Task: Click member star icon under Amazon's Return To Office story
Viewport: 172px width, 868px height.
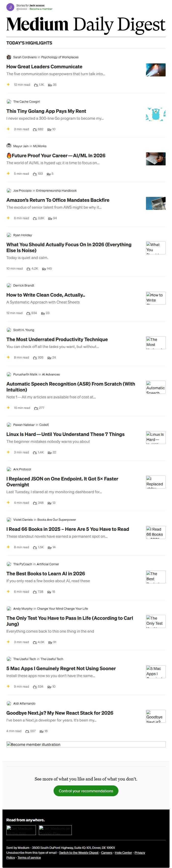Action: [8, 218]
